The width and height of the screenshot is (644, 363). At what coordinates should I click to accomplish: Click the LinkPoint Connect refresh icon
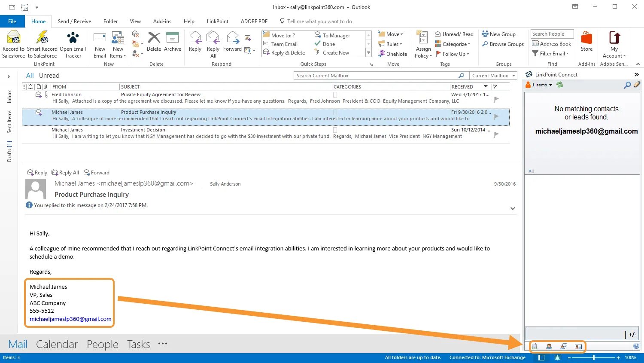(x=560, y=85)
